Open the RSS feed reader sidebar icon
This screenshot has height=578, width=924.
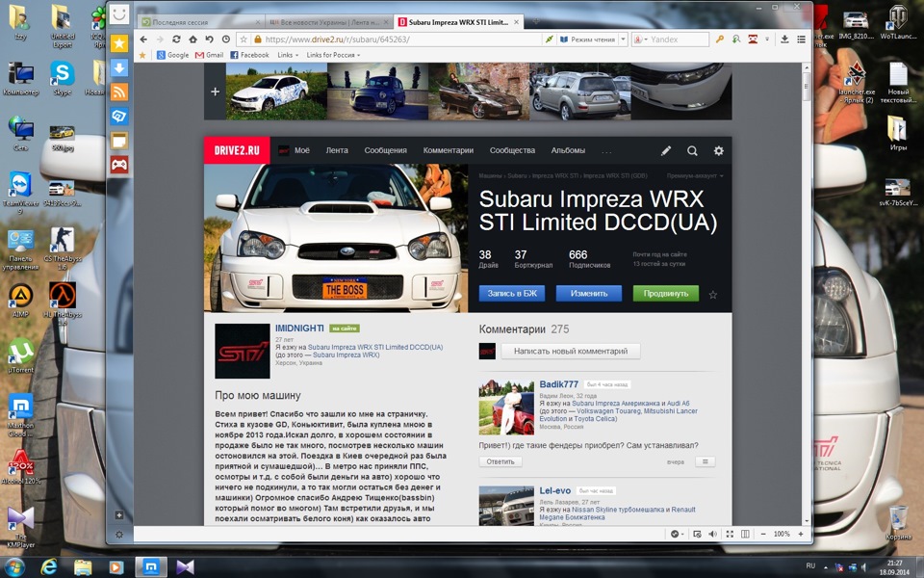(x=119, y=92)
